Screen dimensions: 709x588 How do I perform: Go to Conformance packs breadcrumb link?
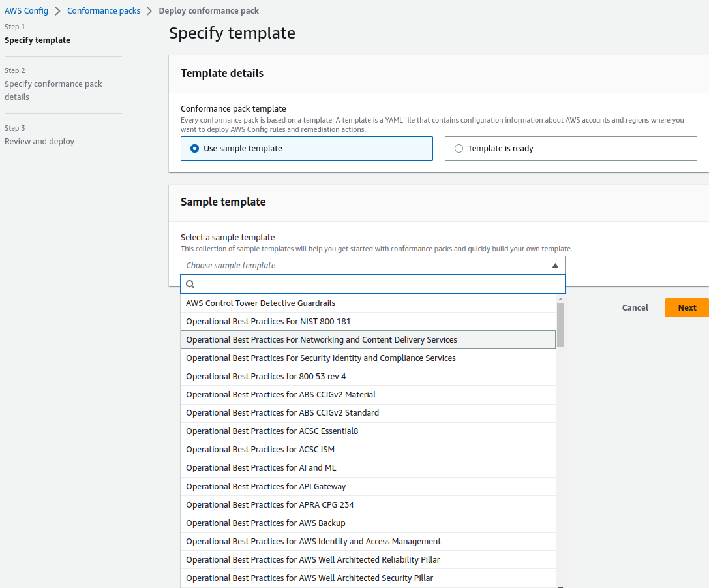tap(104, 11)
